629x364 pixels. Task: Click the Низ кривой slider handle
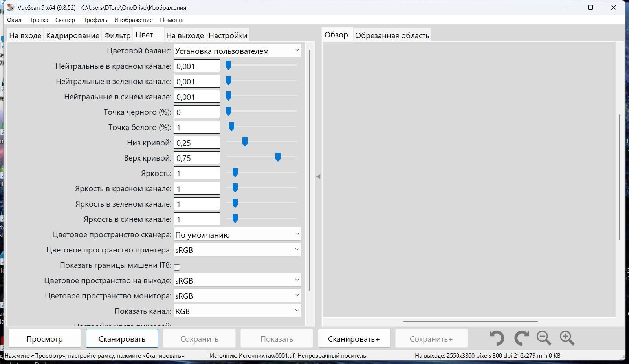pos(245,142)
